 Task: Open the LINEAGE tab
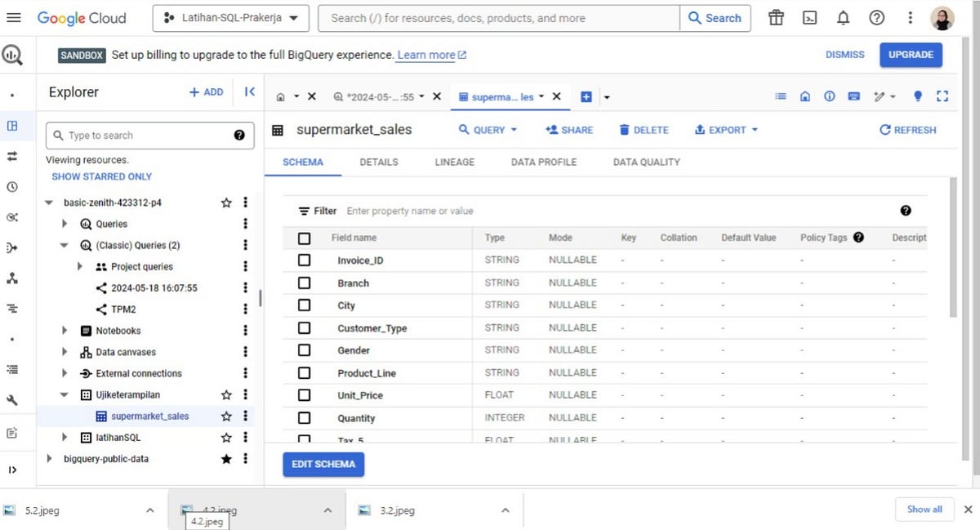click(x=454, y=162)
